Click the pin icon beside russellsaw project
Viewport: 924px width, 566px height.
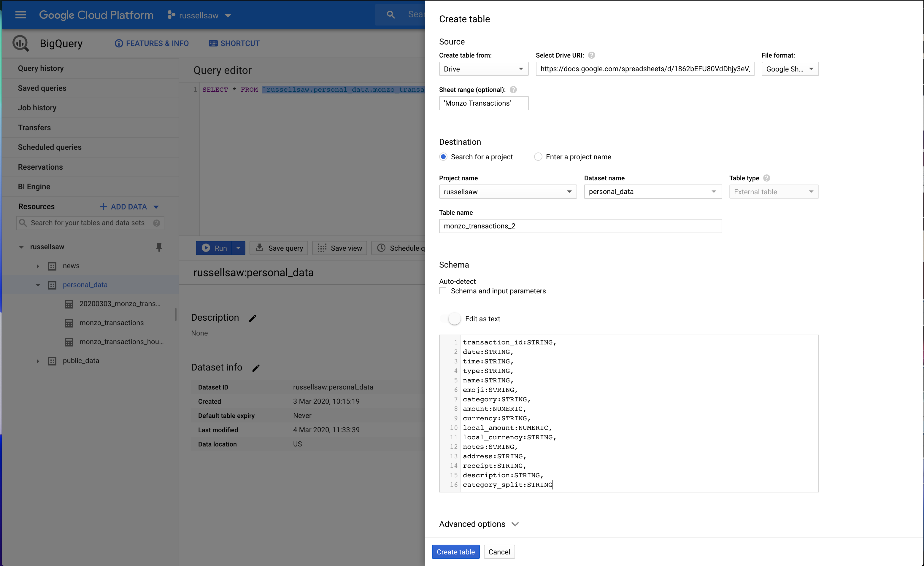pos(159,247)
